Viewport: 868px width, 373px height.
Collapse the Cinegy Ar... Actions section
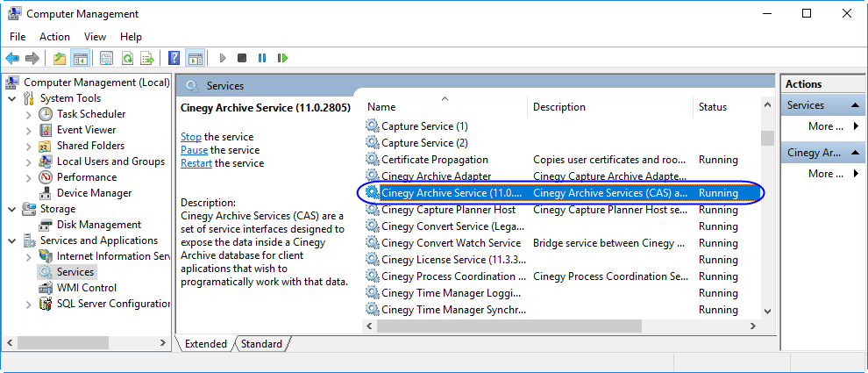coord(855,153)
